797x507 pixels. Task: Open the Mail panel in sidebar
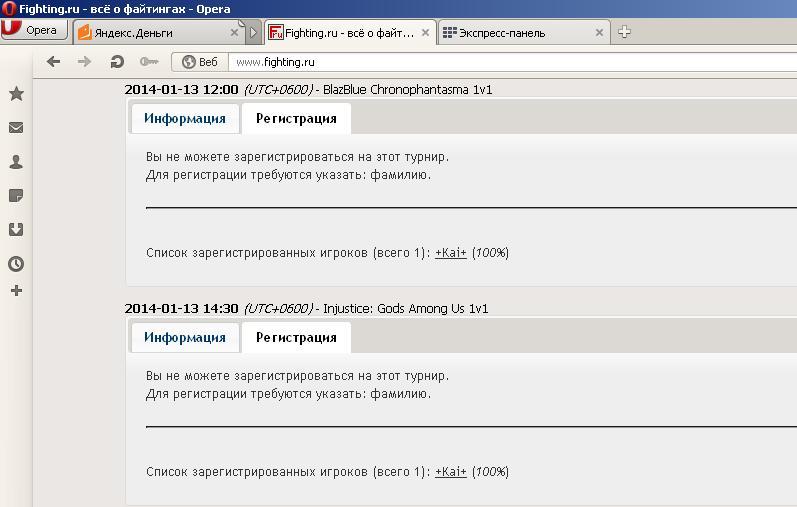click(x=16, y=127)
